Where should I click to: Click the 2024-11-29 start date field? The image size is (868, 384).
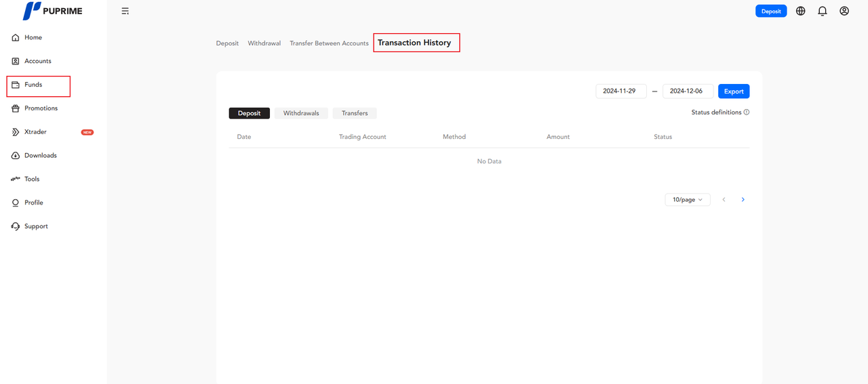click(x=620, y=91)
